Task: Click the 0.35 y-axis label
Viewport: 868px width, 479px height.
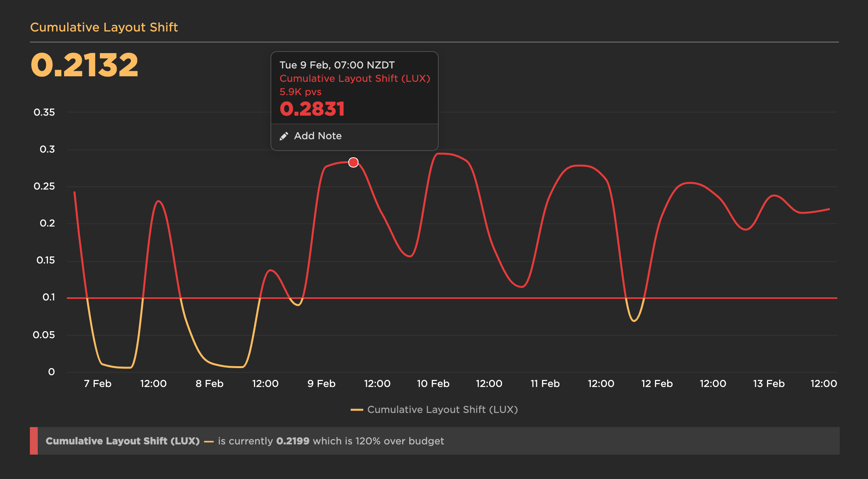Action: [44, 112]
